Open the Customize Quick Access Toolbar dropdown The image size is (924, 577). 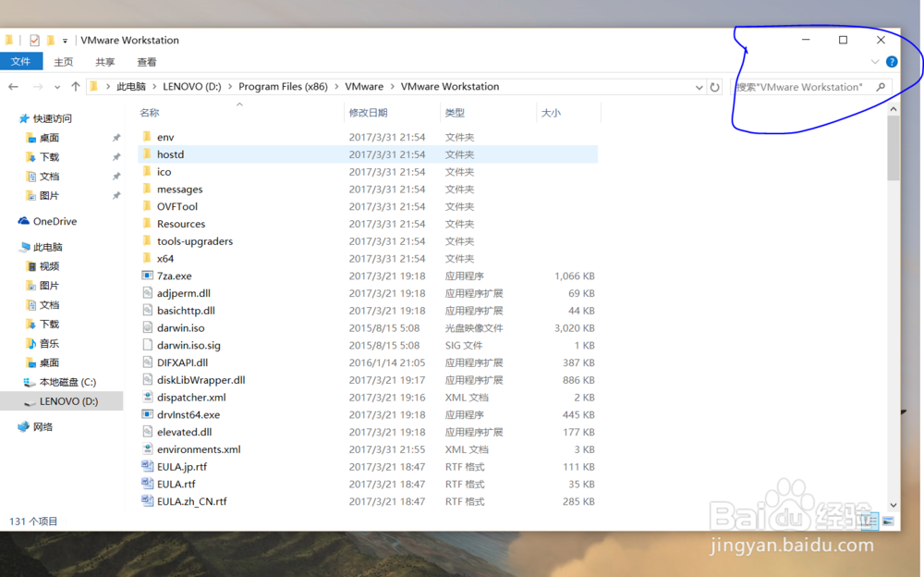(65, 41)
